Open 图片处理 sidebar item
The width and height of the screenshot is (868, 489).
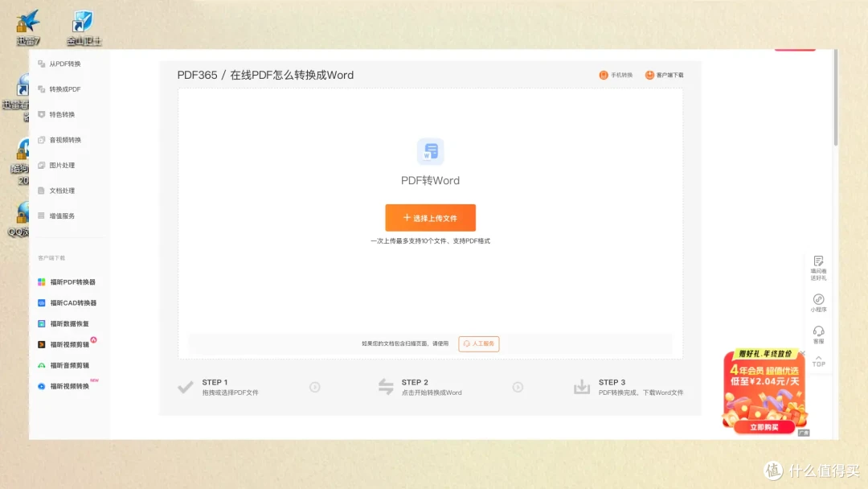coord(62,166)
